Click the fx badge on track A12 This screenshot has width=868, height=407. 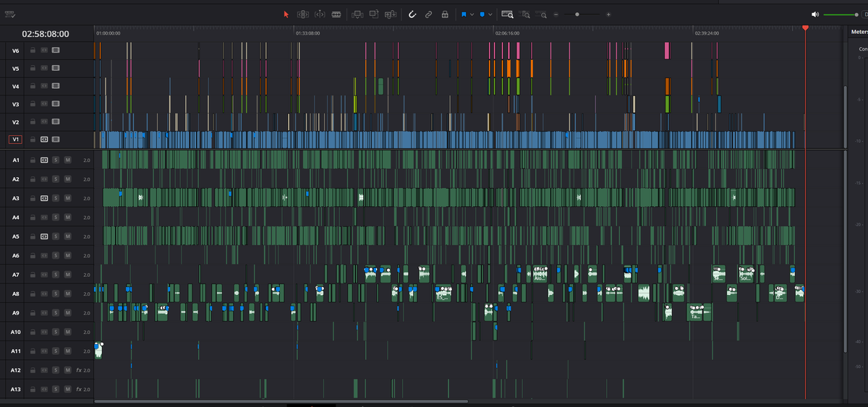click(79, 370)
